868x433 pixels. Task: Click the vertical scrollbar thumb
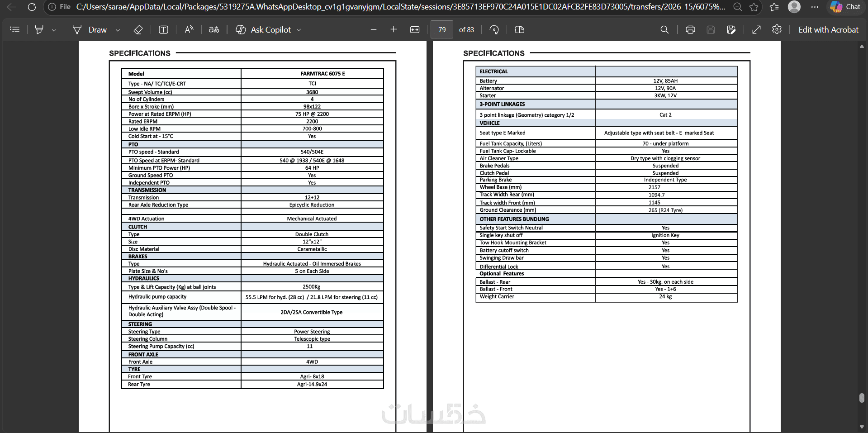(x=862, y=398)
